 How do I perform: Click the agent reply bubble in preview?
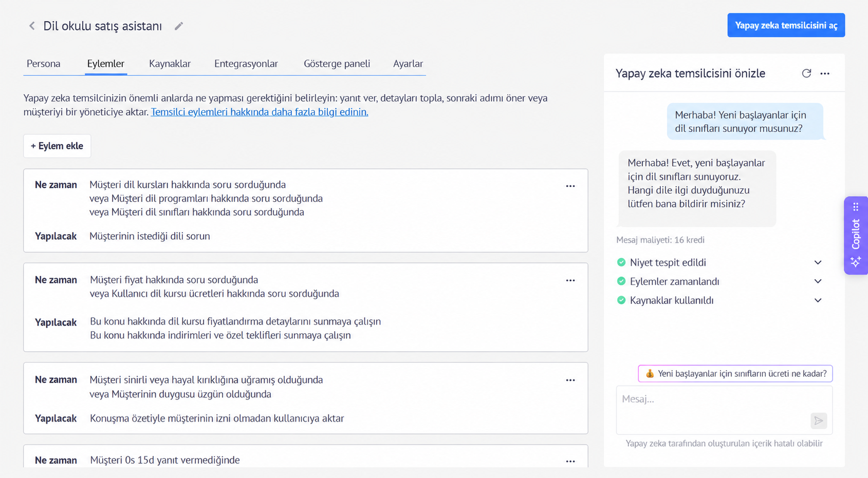pos(697,188)
